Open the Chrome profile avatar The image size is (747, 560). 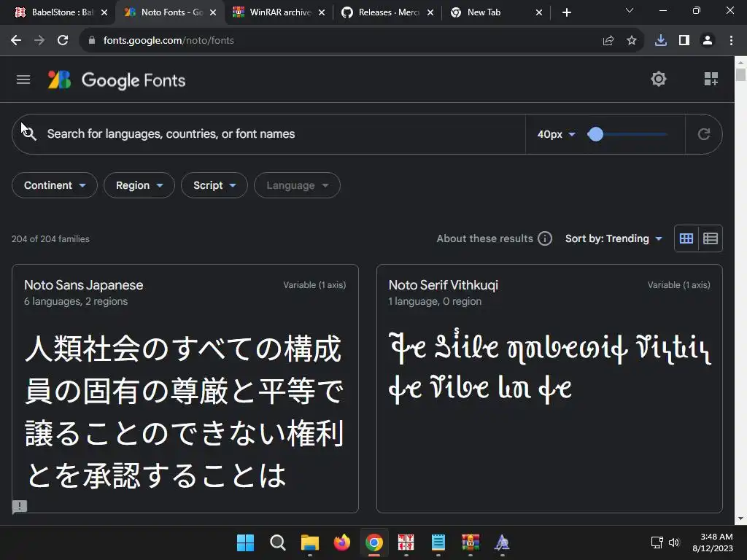708,41
